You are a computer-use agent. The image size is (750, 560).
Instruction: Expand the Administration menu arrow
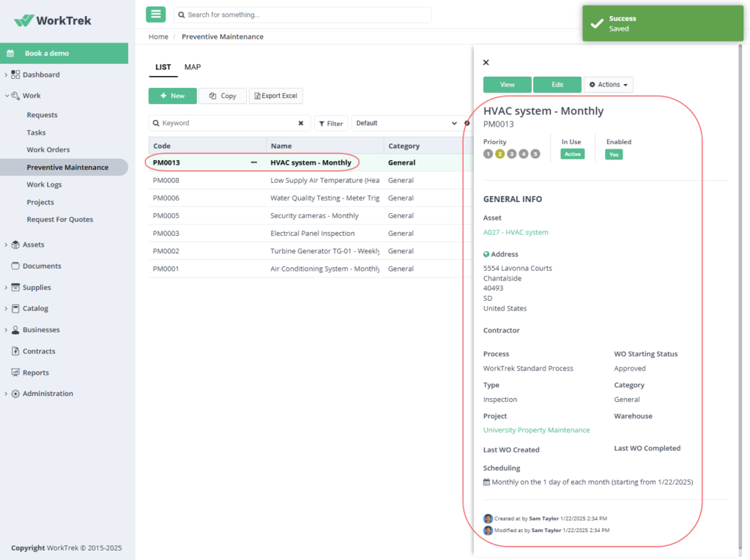pos(6,394)
